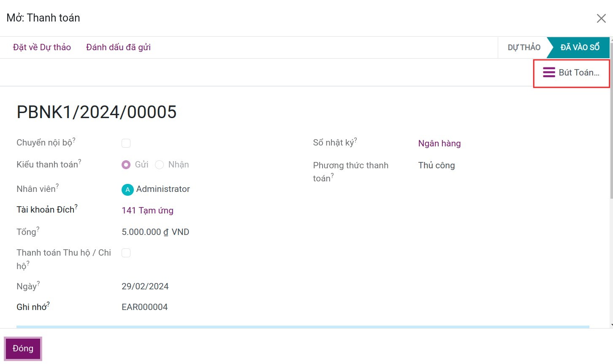Click the memo value EAR000004

[x=144, y=307]
